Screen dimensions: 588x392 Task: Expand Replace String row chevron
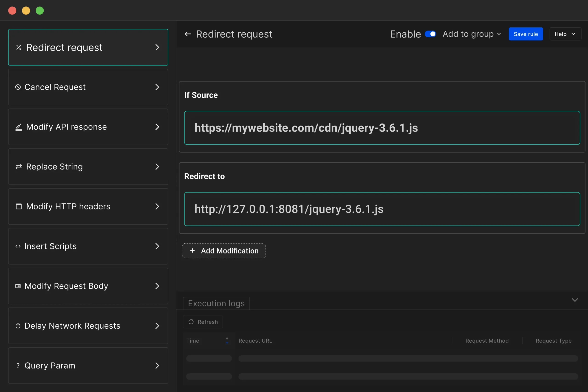pos(157,167)
